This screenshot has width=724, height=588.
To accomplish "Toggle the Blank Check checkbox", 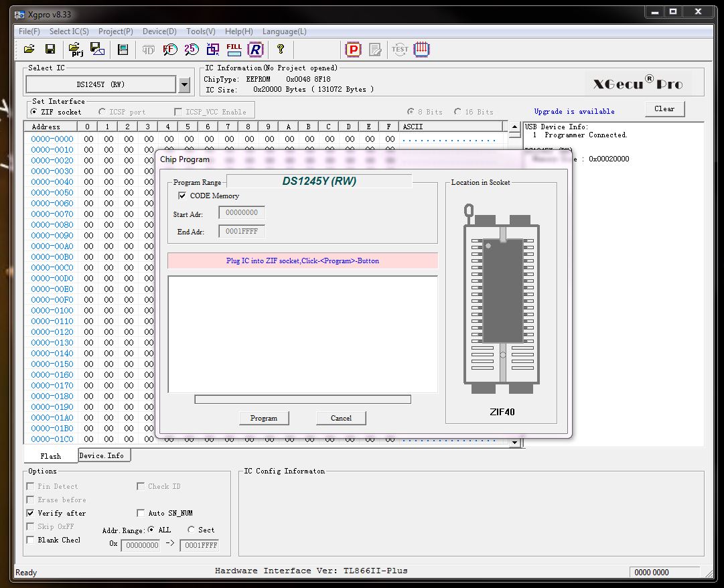I will pyautogui.click(x=31, y=540).
